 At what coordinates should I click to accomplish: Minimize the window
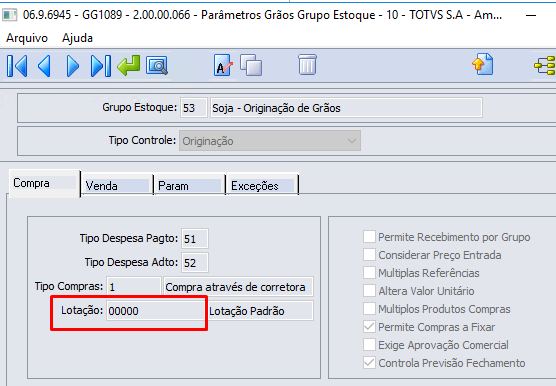pyautogui.click(x=531, y=15)
